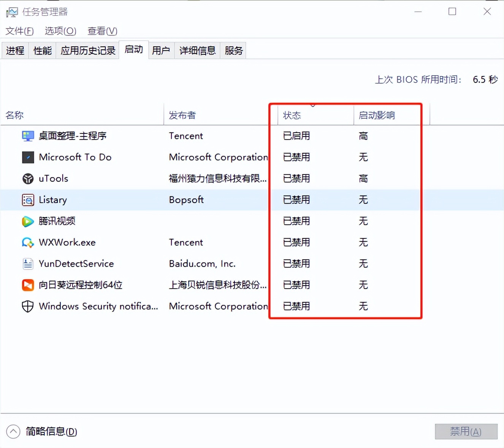Open the 文件 menu

[x=19, y=31]
